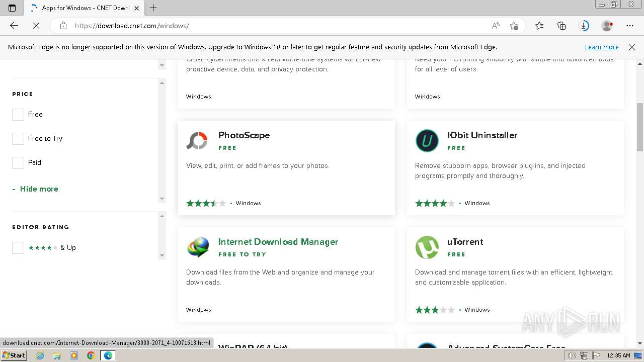
Task: Open the PhotoScape title link
Action: pyautogui.click(x=244, y=135)
